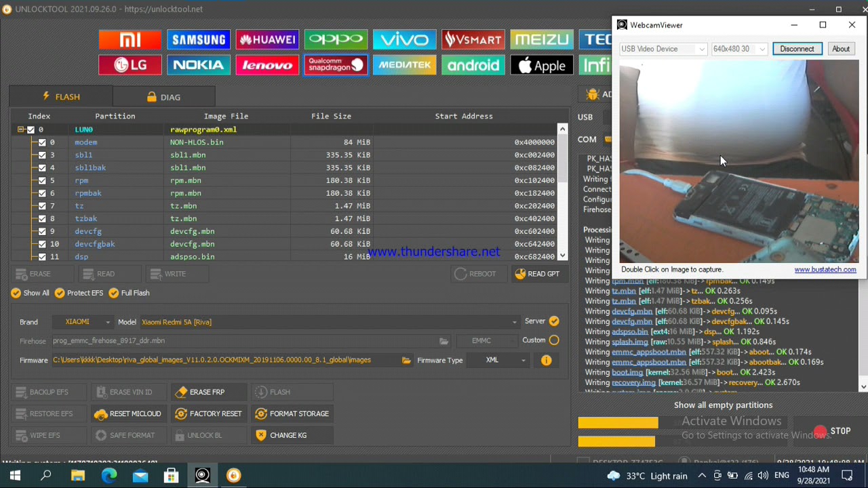Open Windows Start menu
The image size is (868, 488).
[15, 476]
